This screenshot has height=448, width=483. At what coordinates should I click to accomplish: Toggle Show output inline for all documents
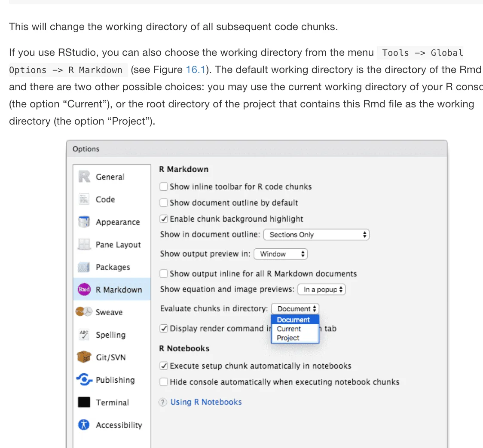(164, 274)
